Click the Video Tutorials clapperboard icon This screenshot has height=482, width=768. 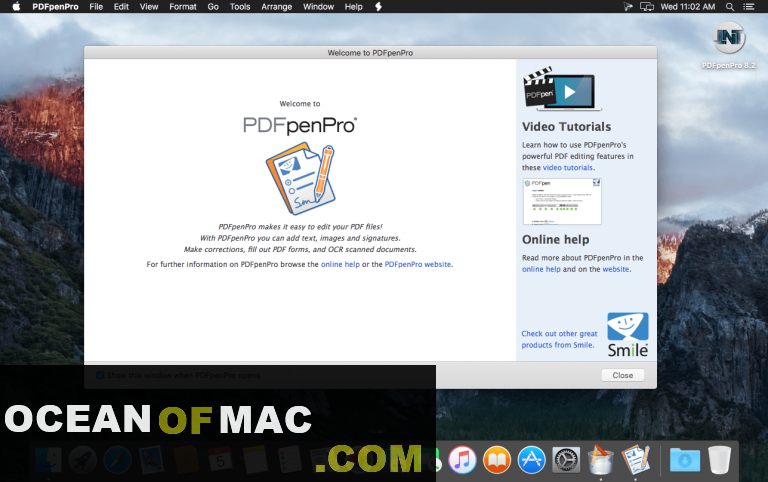pyautogui.click(x=562, y=89)
